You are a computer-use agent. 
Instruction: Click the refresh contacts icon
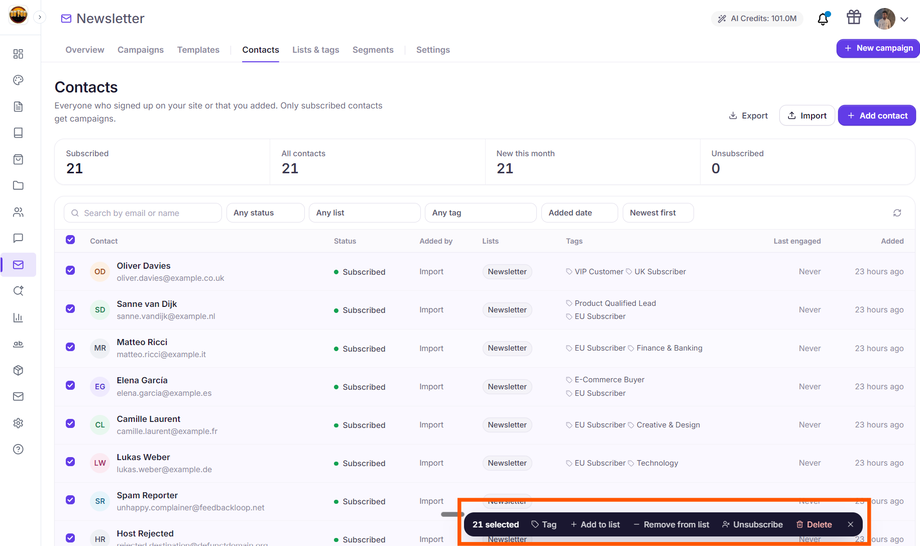(x=897, y=213)
